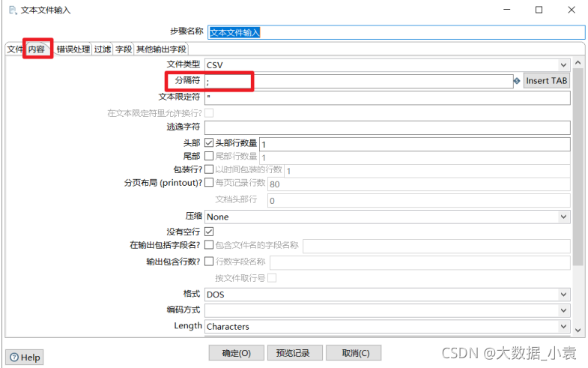Screen dimensions: 588x368
Task: Open the 错误处理 tab
Action: [x=73, y=49]
